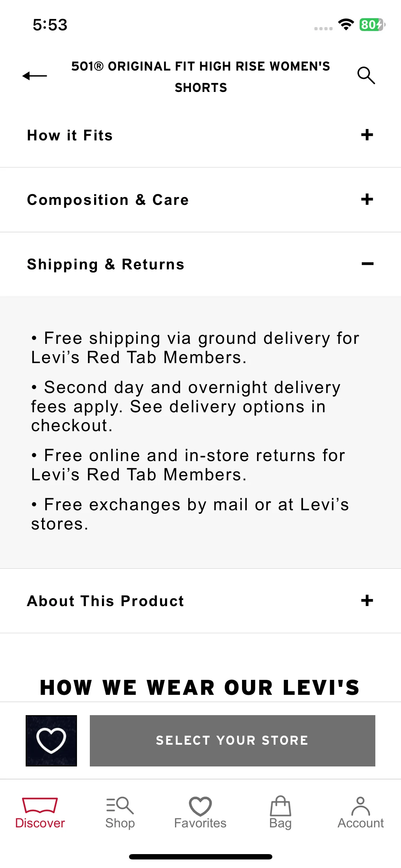The image size is (401, 868).
Task: Collapse Shipping & Returns minus icon
Action: pyautogui.click(x=367, y=264)
